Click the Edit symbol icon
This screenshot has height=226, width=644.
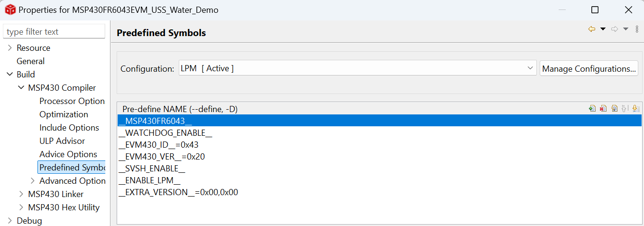614,109
